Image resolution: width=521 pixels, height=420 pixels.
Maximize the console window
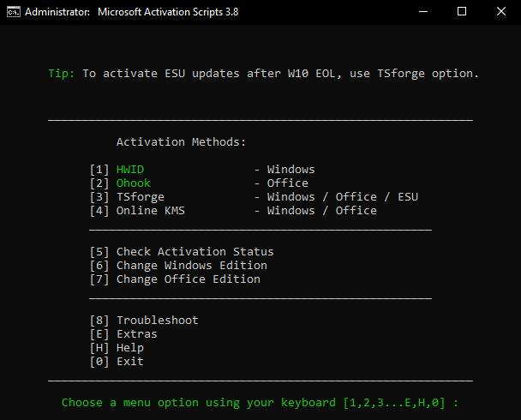(461, 12)
